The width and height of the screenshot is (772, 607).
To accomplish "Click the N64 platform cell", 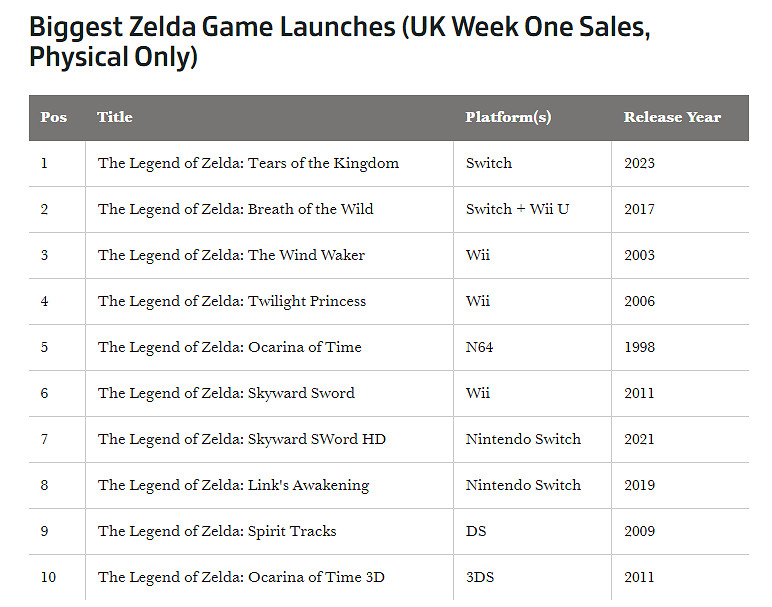I will [x=479, y=347].
